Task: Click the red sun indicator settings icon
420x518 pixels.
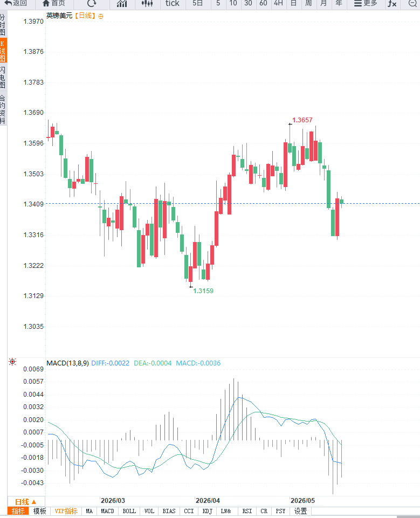Action: pyautogui.click(x=12, y=362)
